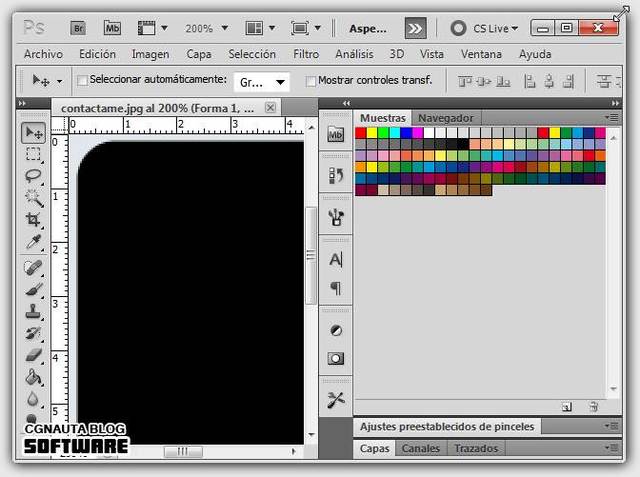
Task: Open the Capa menu
Action: tap(199, 54)
